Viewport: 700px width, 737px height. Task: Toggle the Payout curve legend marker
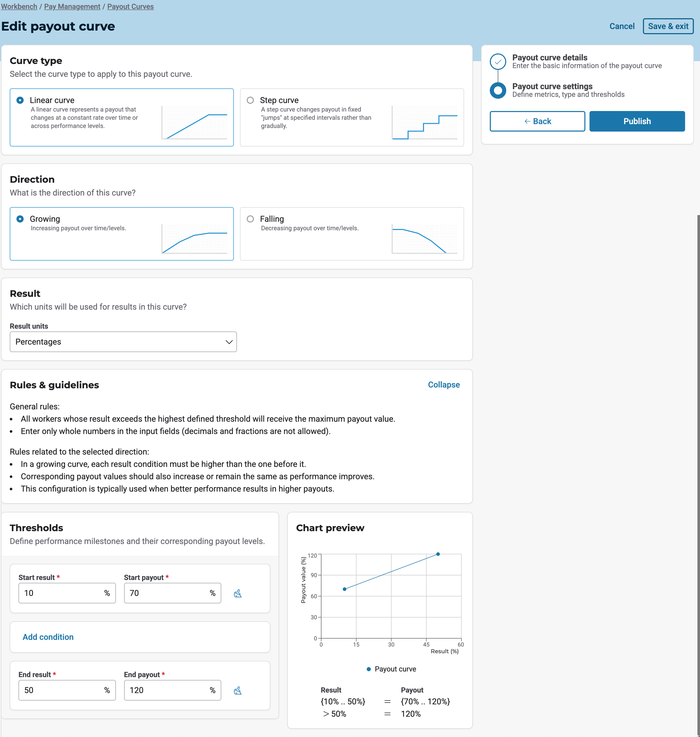pos(369,669)
